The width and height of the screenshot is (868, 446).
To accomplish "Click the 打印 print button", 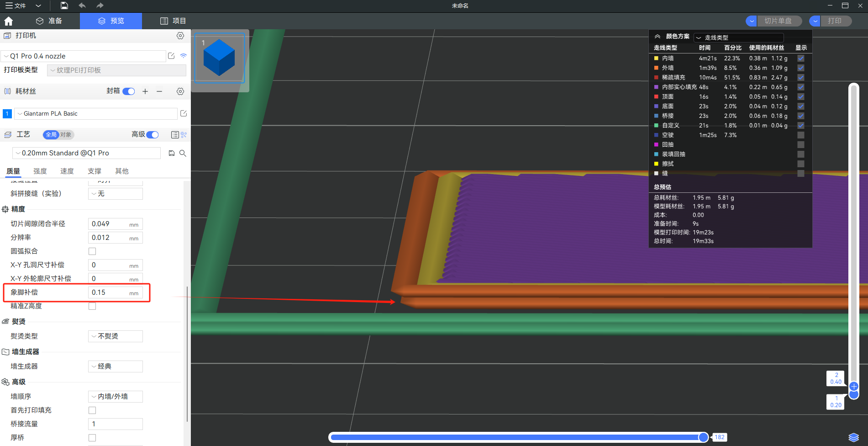I will click(835, 21).
